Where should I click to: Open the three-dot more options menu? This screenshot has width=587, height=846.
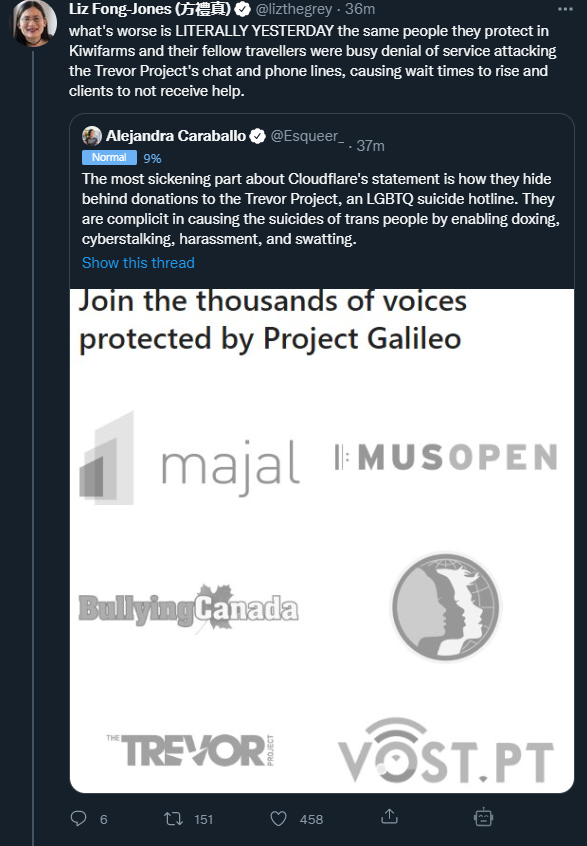[x=565, y=9]
